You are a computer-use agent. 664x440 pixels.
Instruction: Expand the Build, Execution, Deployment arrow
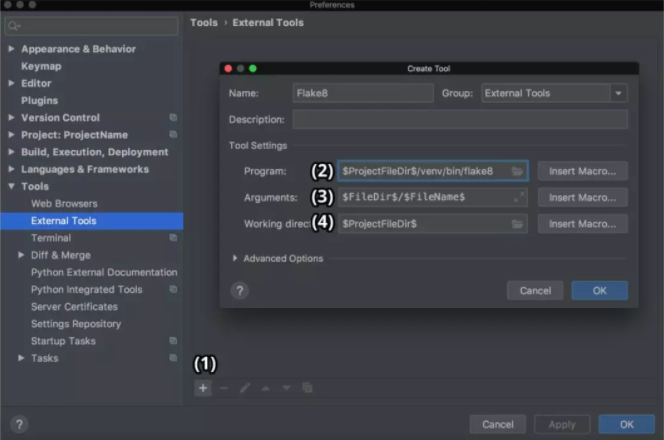[x=11, y=152]
